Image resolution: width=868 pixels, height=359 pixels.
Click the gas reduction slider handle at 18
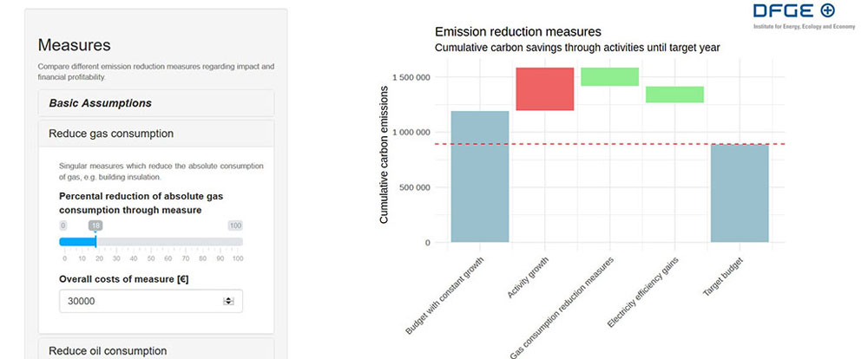pos(95,241)
